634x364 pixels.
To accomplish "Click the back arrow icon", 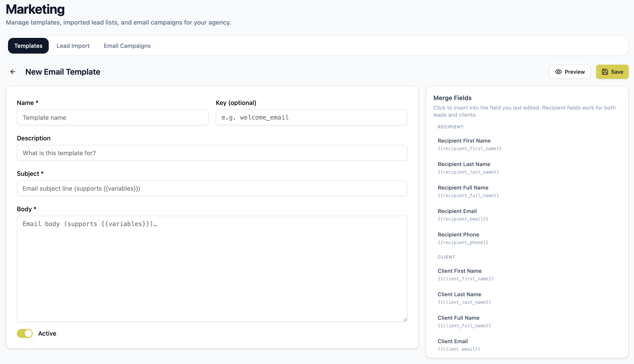I will click(13, 72).
